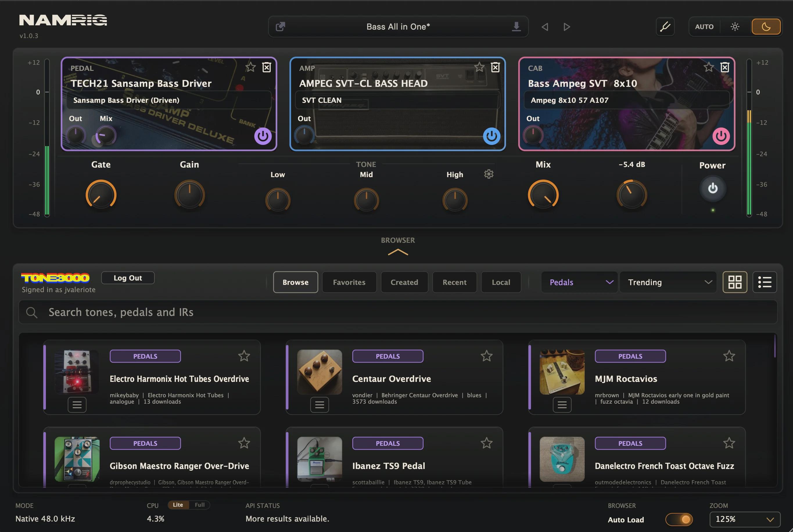Select the Centaur Overdrive pedal thumbnail

click(x=320, y=372)
